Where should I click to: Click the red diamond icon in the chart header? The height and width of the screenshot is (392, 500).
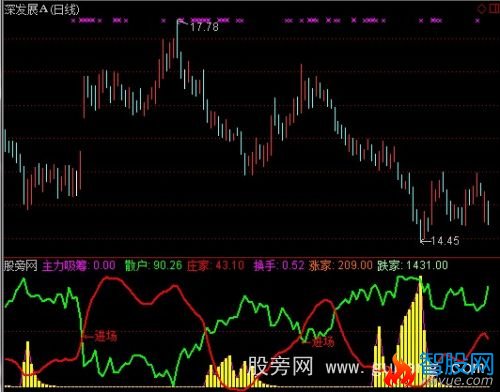pyautogui.click(x=482, y=9)
